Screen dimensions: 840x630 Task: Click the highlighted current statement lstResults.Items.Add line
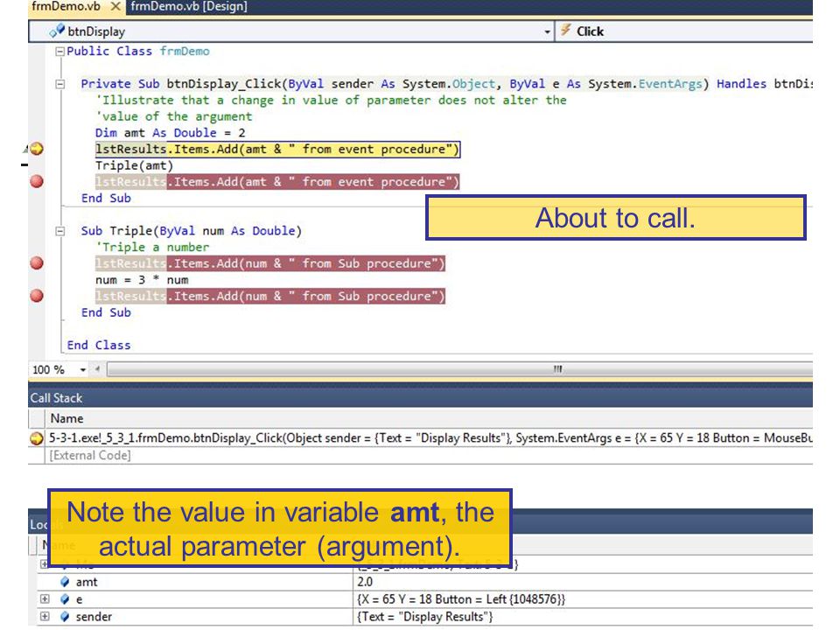coord(277,149)
